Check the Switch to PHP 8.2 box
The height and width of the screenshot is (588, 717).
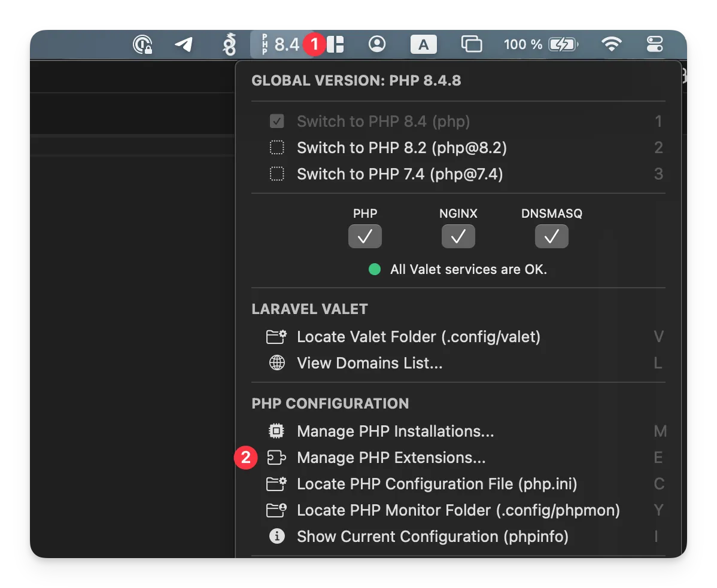pos(277,148)
